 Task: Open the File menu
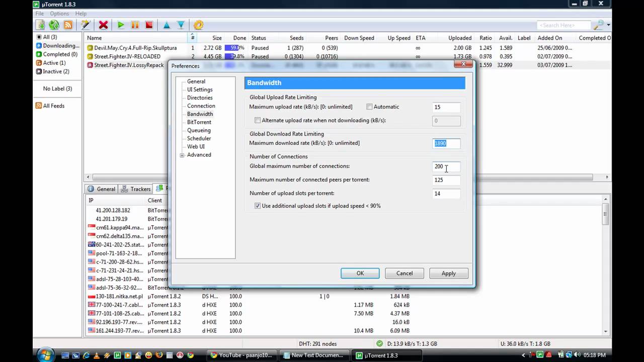(x=39, y=14)
